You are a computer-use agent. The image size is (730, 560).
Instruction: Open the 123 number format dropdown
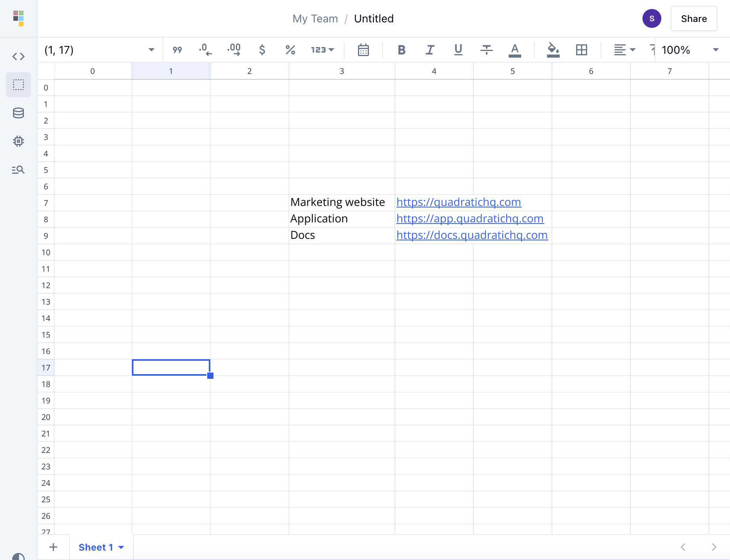(x=322, y=50)
